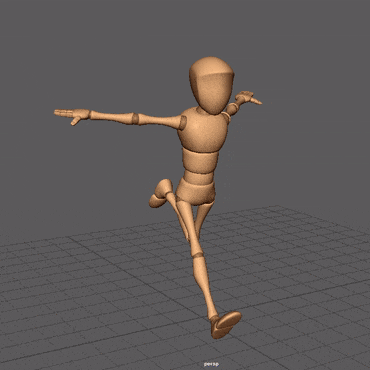Screen dimensions: 370x370
Task: Click the hand at the upper right
Action: pos(247,97)
